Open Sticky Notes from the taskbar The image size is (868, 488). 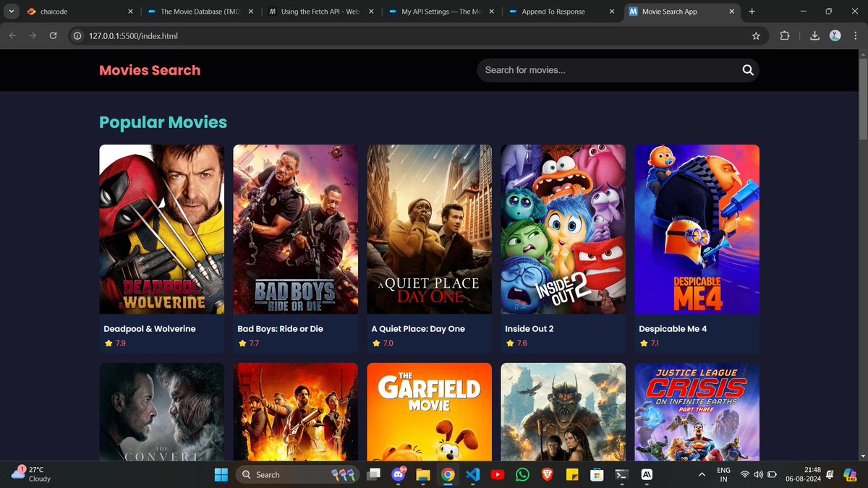pyautogui.click(x=571, y=474)
